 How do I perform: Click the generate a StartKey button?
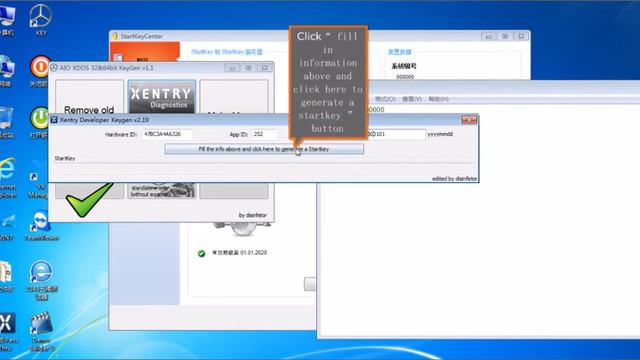(x=264, y=149)
